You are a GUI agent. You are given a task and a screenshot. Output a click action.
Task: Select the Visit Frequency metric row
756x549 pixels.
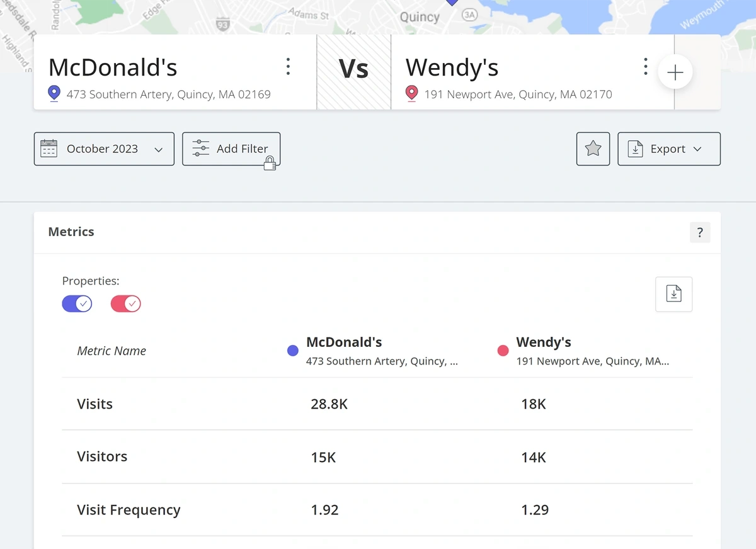[129, 510]
